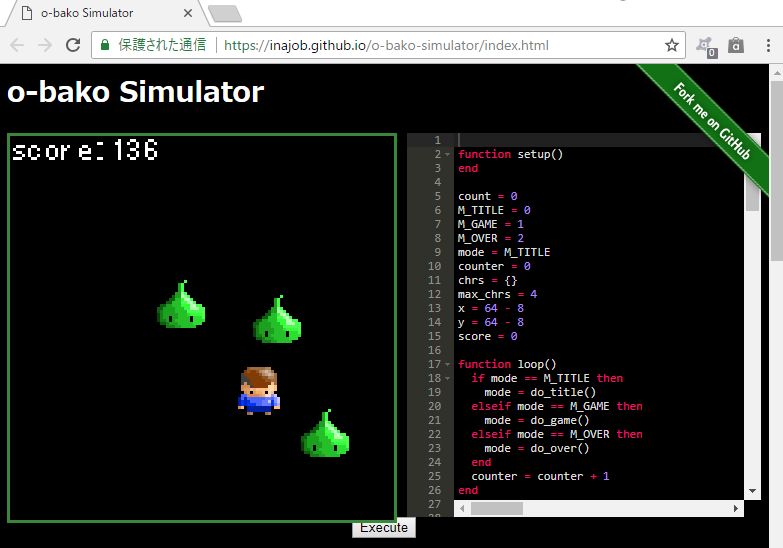Click the code 'mode = do_title()'

540,392
